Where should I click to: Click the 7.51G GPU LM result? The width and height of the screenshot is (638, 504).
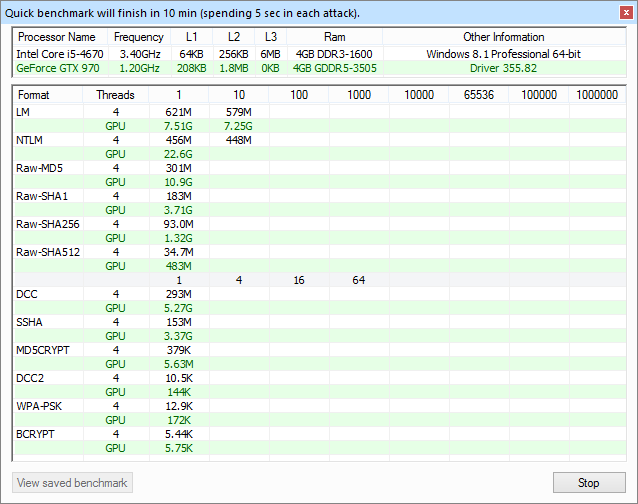(179, 126)
